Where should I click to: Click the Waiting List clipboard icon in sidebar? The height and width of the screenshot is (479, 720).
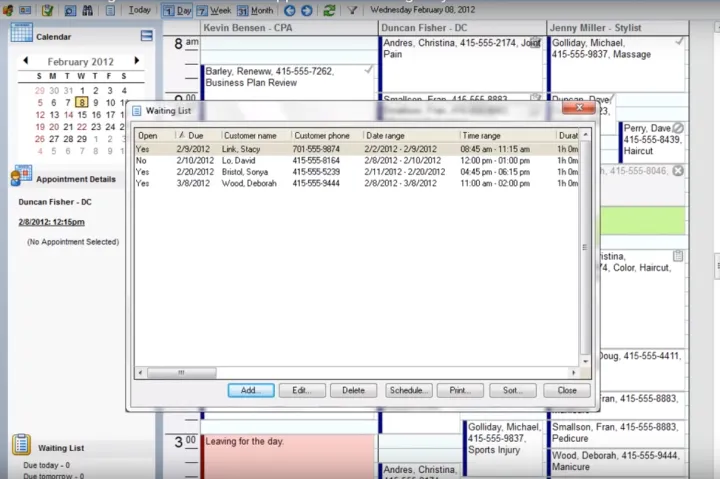click(x=21, y=446)
